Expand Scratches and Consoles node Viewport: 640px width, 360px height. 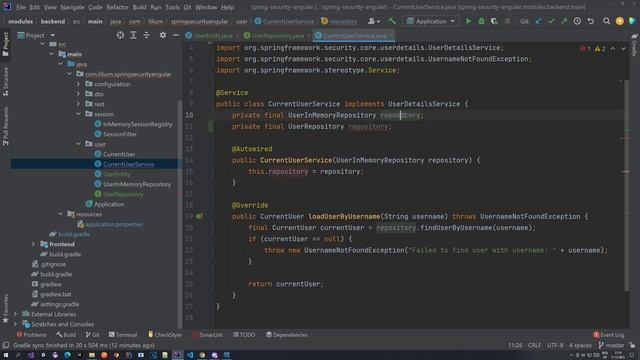point(16,324)
